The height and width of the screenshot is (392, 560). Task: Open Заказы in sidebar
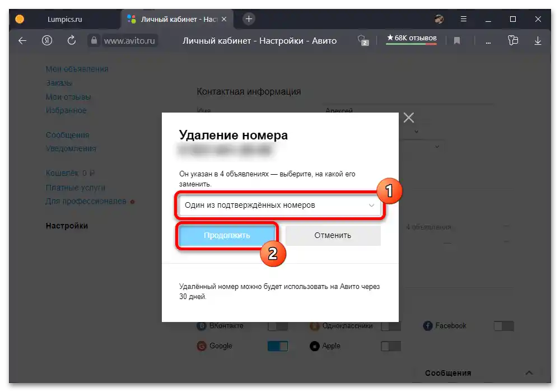59,83
